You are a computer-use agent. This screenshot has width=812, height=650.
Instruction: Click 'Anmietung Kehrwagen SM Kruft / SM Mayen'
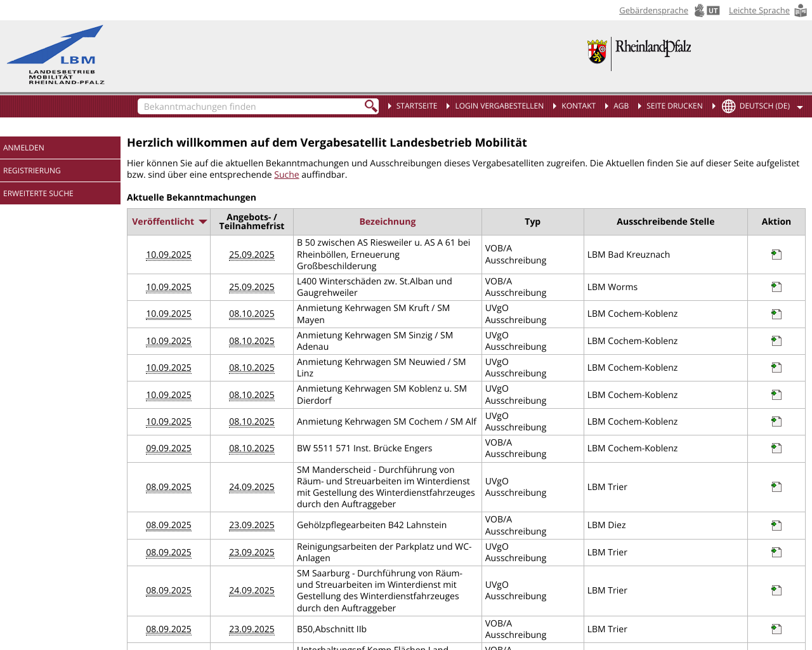373,314
